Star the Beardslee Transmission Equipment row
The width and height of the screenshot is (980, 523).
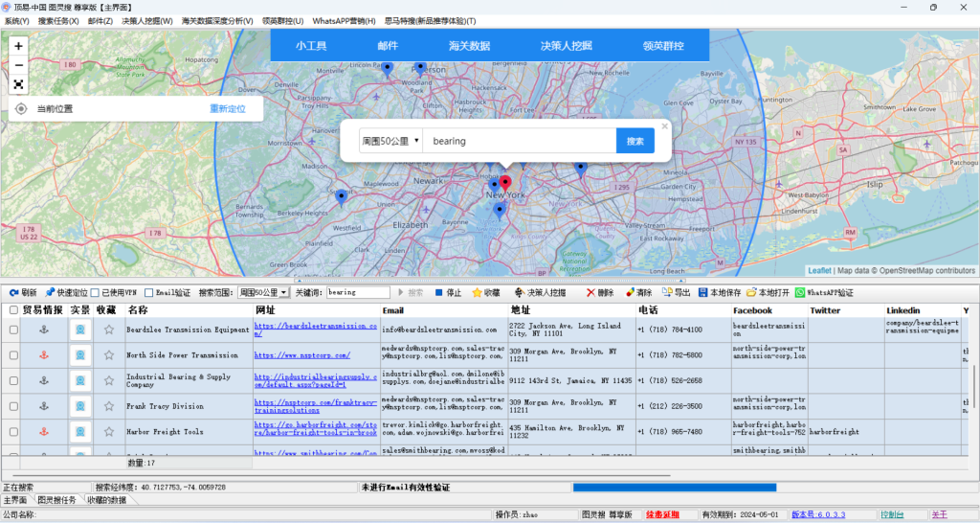coord(109,330)
